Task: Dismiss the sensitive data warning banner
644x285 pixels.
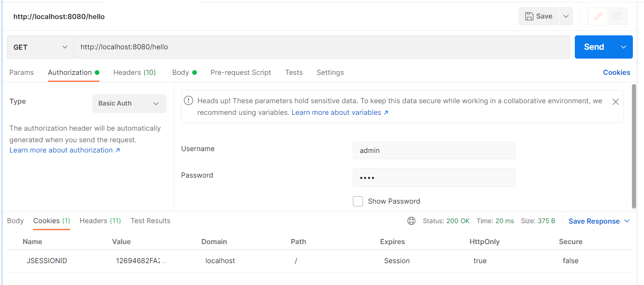Action: coord(616,101)
